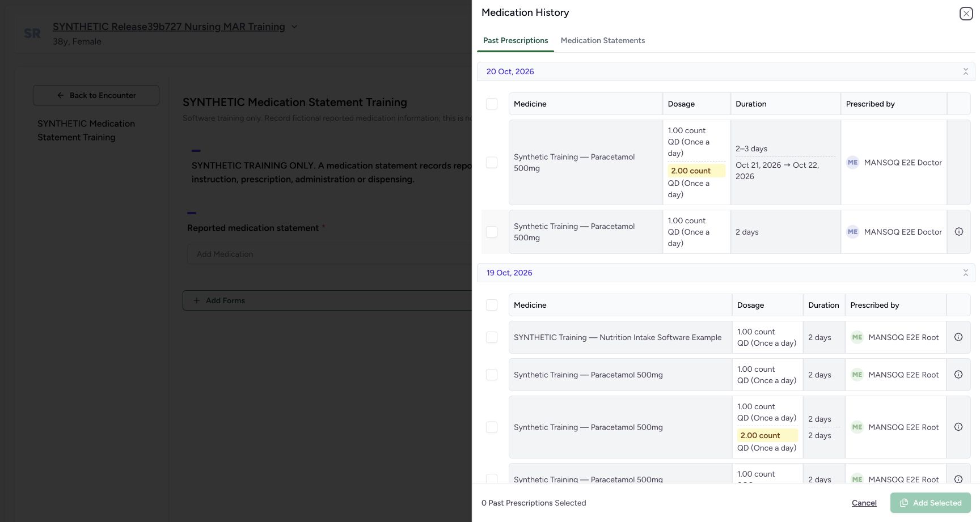Click the '2–3 days' duration cell
This screenshot has height=522, width=980.
tap(751, 148)
